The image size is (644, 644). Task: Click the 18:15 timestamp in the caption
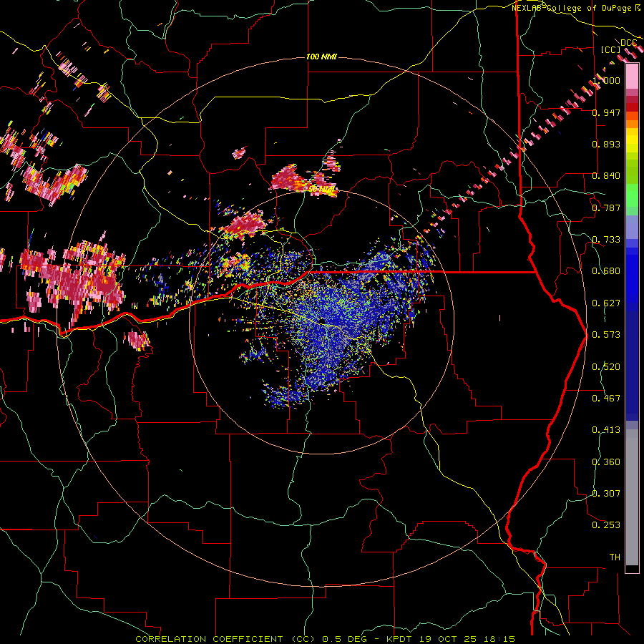coord(500,639)
